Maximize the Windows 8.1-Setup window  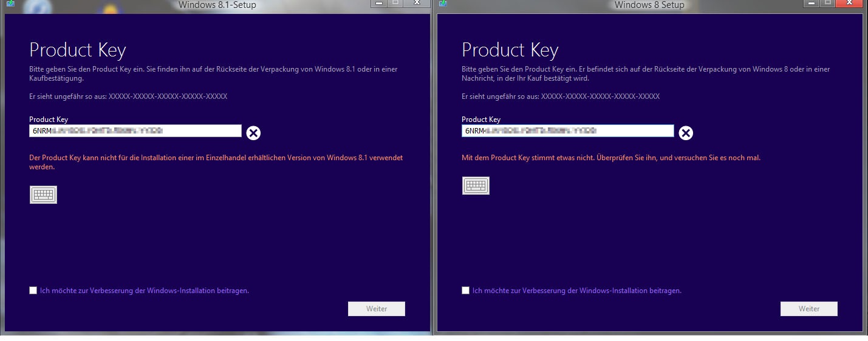[395, 3]
